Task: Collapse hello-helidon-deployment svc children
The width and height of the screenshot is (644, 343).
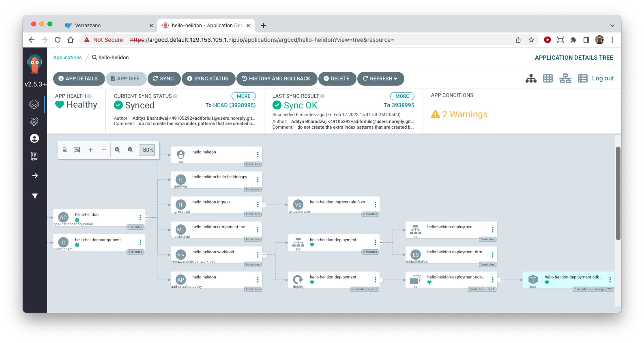Action: point(381,242)
